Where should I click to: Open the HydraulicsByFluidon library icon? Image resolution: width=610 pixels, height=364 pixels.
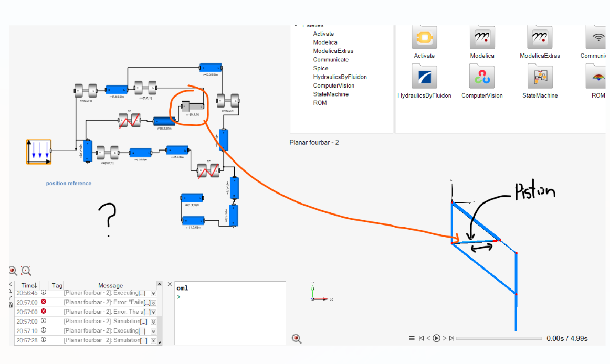tap(424, 77)
